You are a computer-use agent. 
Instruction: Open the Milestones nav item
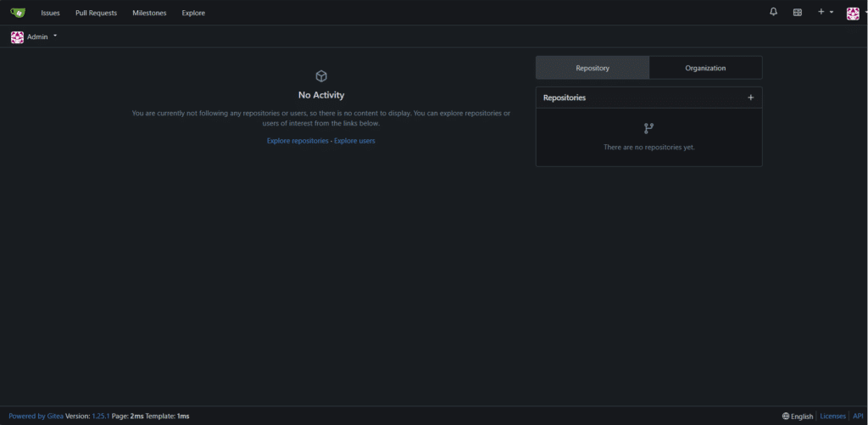pyautogui.click(x=149, y=13)
